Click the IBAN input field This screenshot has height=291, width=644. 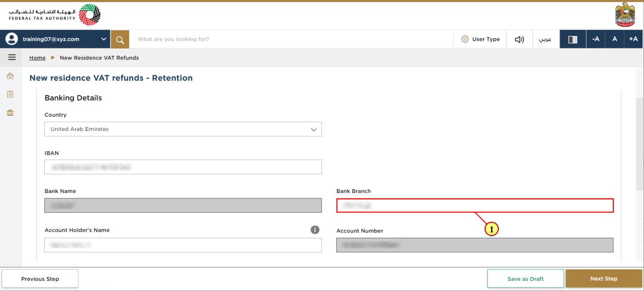point(183,167)
